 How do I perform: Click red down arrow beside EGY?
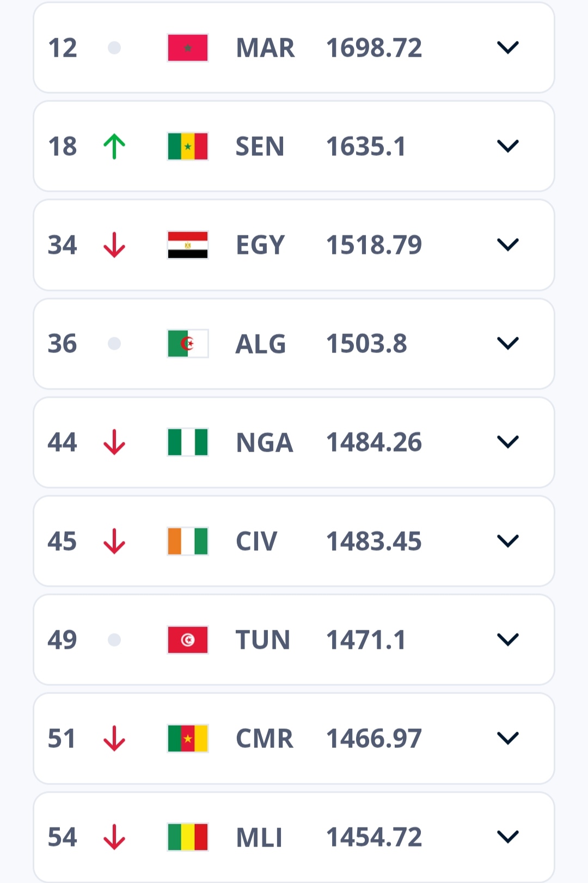(x=114, y=245)
